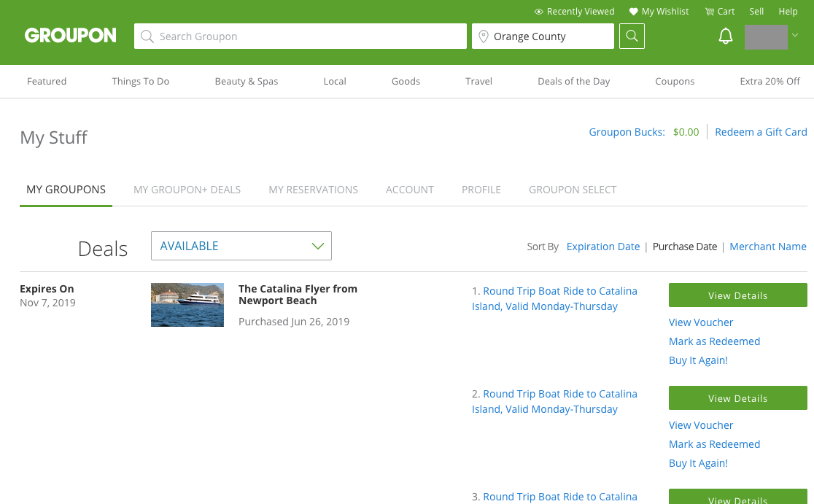
Task: Click the Nov 7, 2019 expiration date
Action: pyautogui.click(x=47, y=303)
